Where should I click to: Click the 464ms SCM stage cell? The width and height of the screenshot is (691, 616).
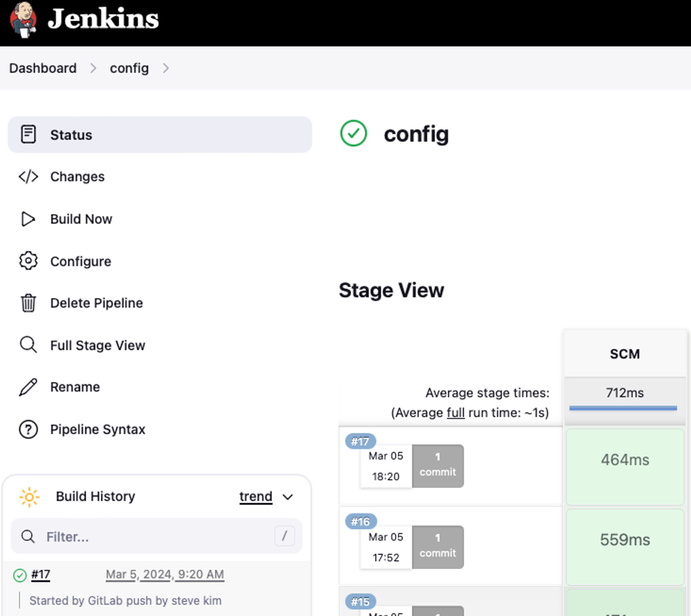tap(625, 466)
